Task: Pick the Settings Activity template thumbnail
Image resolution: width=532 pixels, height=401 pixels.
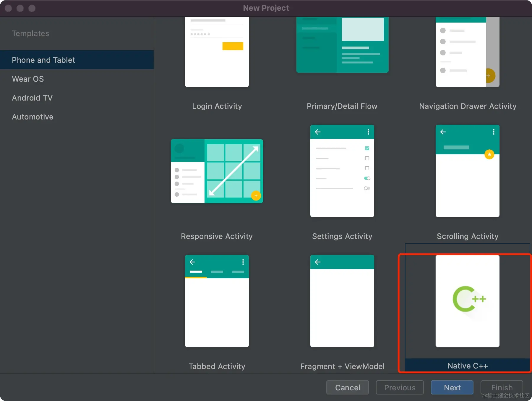Action: tap(342, 171)
